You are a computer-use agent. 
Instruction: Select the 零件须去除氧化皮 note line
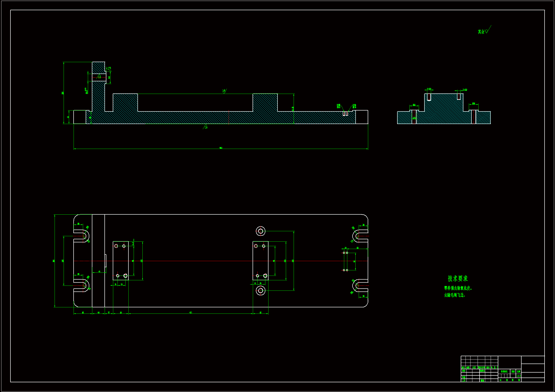click(x=458, y=288)
